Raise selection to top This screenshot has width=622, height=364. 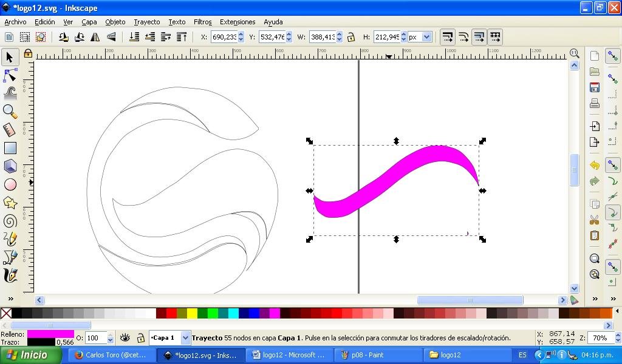182,37
